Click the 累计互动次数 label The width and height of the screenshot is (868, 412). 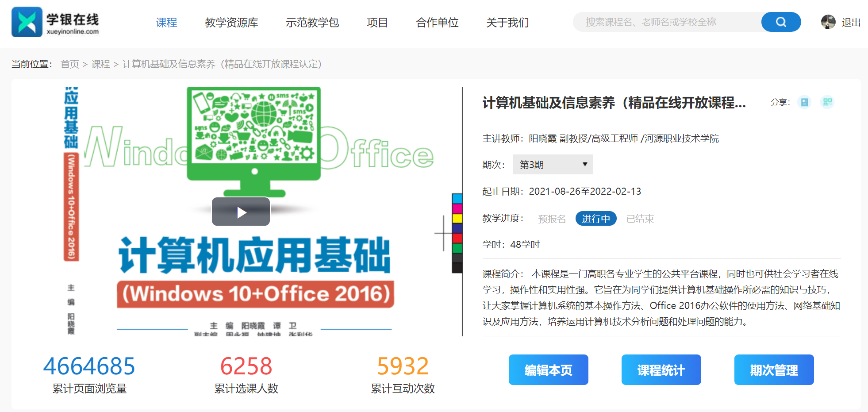tap(403, 389)
